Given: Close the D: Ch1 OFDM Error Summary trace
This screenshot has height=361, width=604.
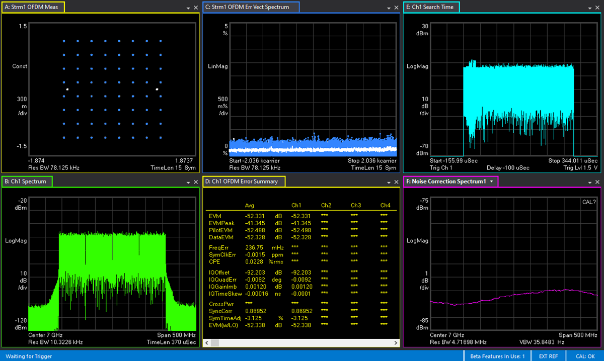Looking at the screenshot, I should tap(396, 182).
